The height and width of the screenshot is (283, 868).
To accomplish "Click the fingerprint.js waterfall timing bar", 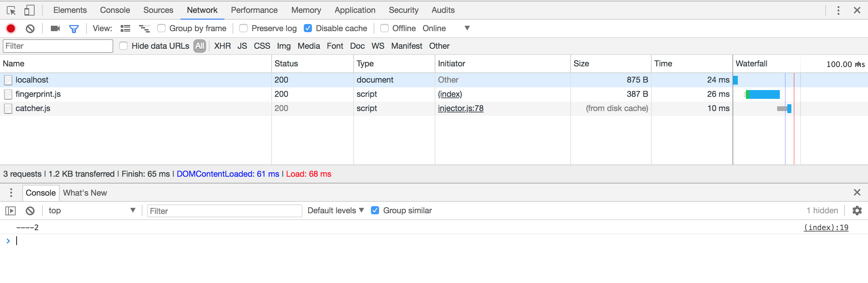I will [763, 94].
